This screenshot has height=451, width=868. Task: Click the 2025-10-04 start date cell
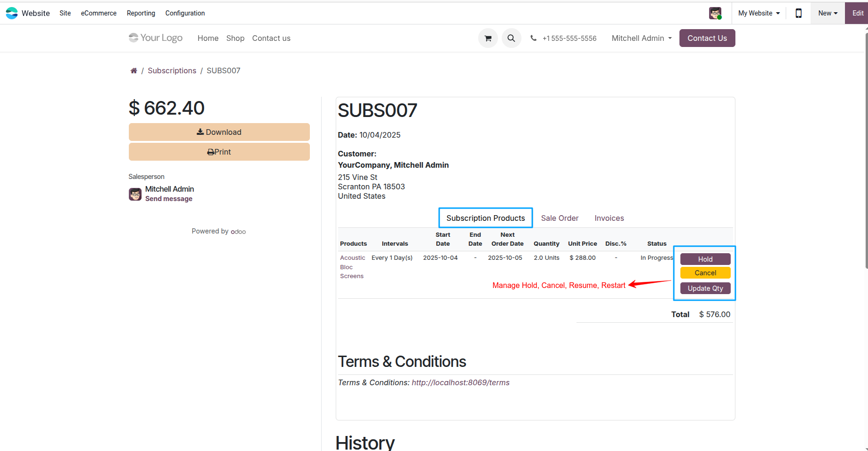pyautogui.click(x=440, y=257)
